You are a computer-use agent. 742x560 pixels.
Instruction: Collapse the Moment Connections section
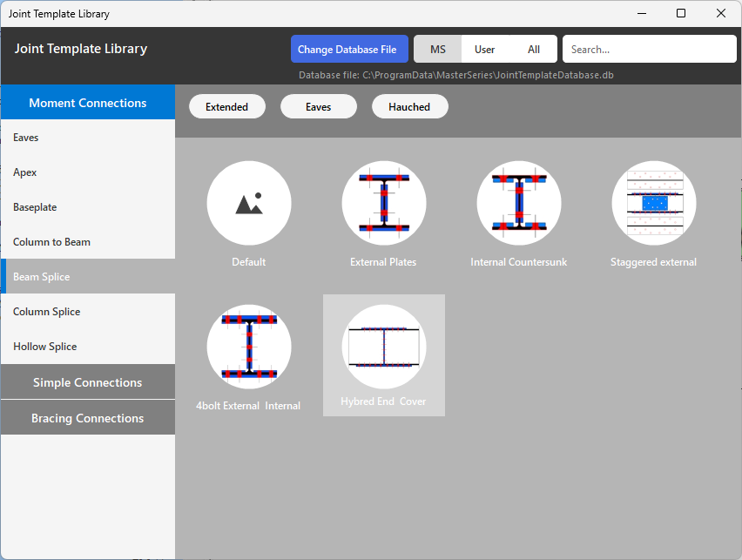(87, 103)
